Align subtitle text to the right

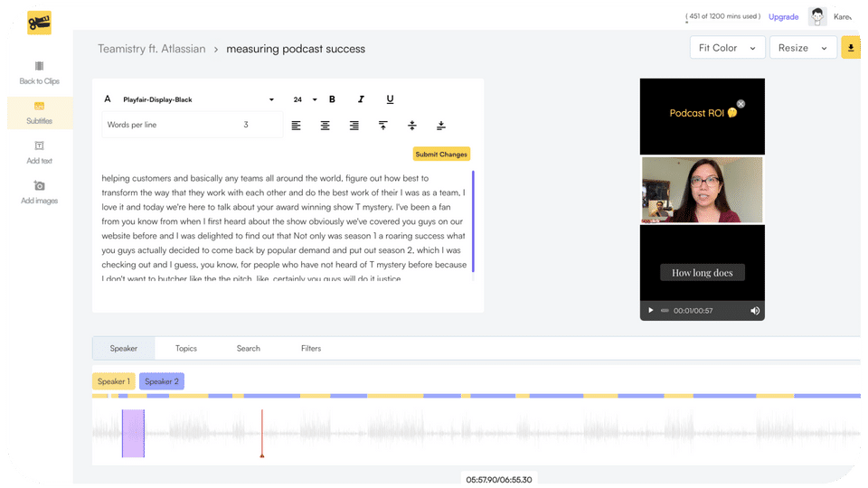coord(354,126)
